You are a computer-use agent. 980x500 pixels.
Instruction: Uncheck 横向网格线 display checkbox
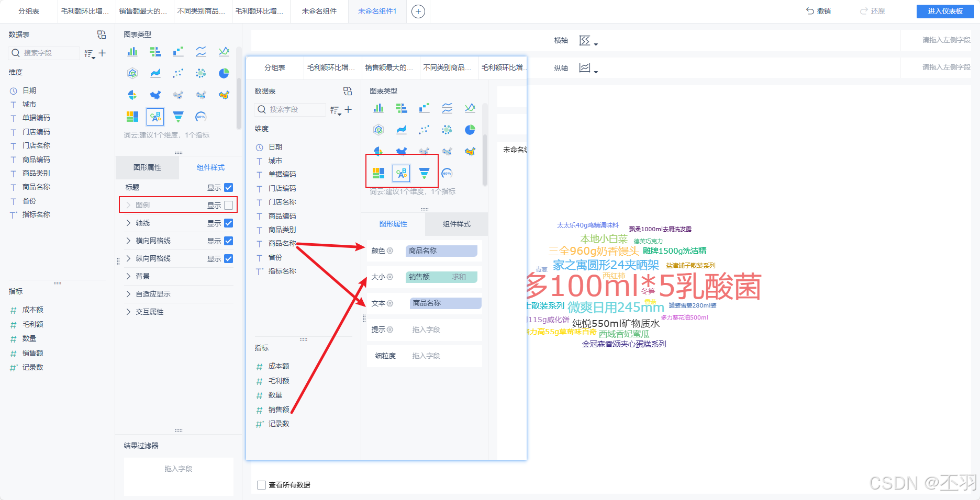click(229, 241)
